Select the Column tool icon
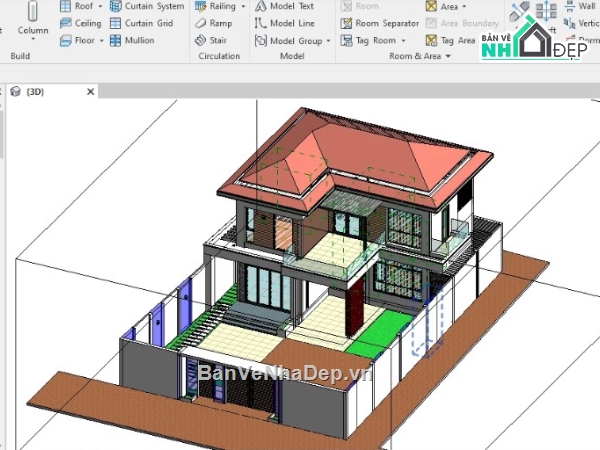 point(33,11)
